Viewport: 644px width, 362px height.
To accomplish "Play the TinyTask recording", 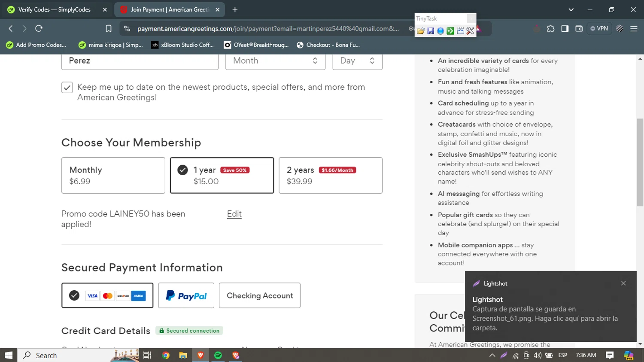I will [x=450, y=31].
